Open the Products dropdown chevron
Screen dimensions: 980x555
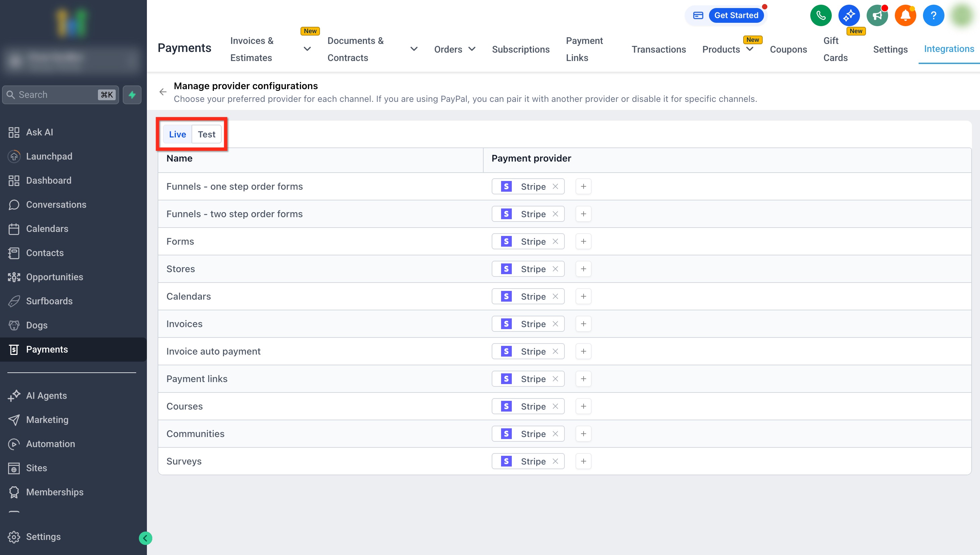tap(750, 49)
